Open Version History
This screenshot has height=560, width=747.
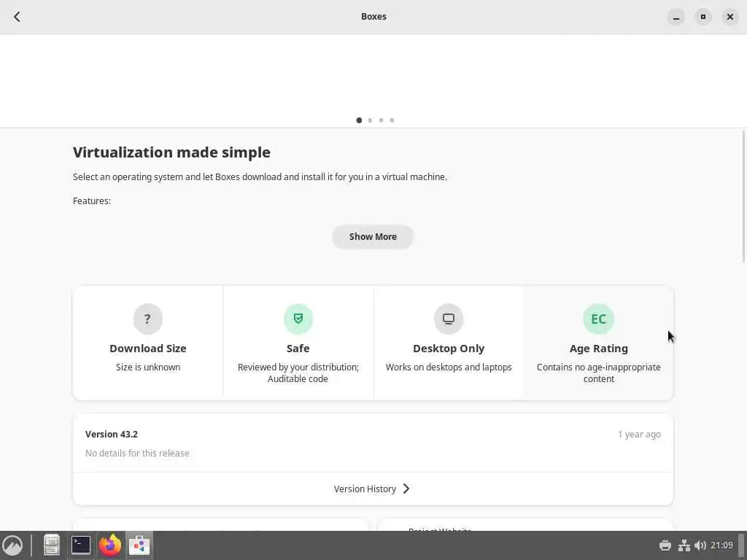373,489
